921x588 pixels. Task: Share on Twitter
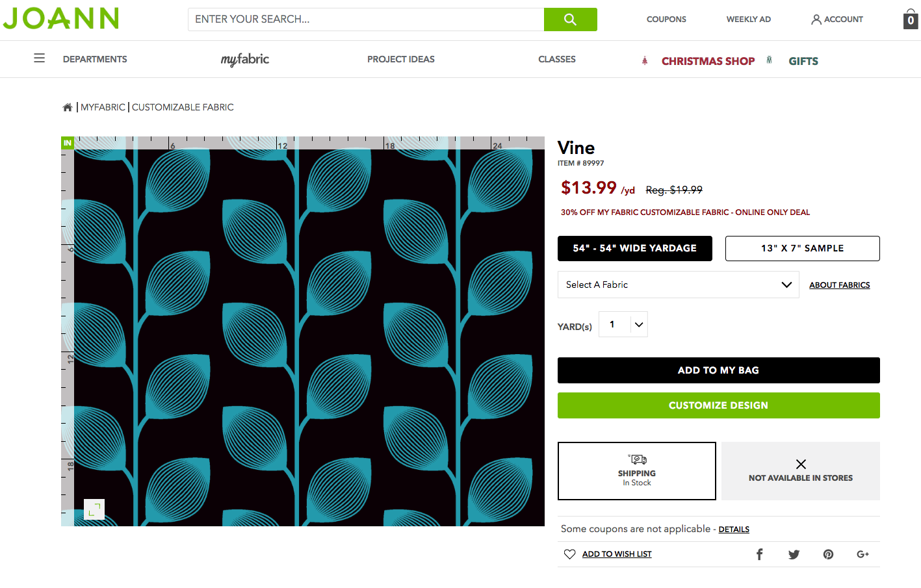tap(794, 554)
